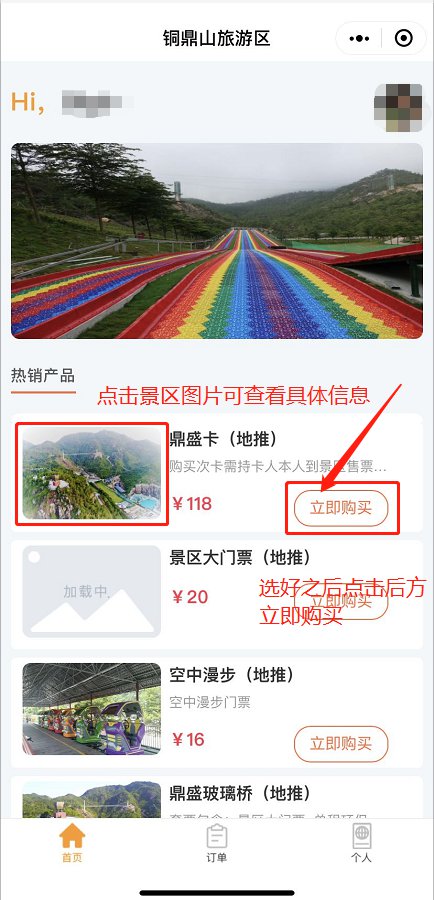Image resolution: width=434 pixels, height=900 pixels.
Task: View the rainbow slide banner image
Action: pos(217,240)
